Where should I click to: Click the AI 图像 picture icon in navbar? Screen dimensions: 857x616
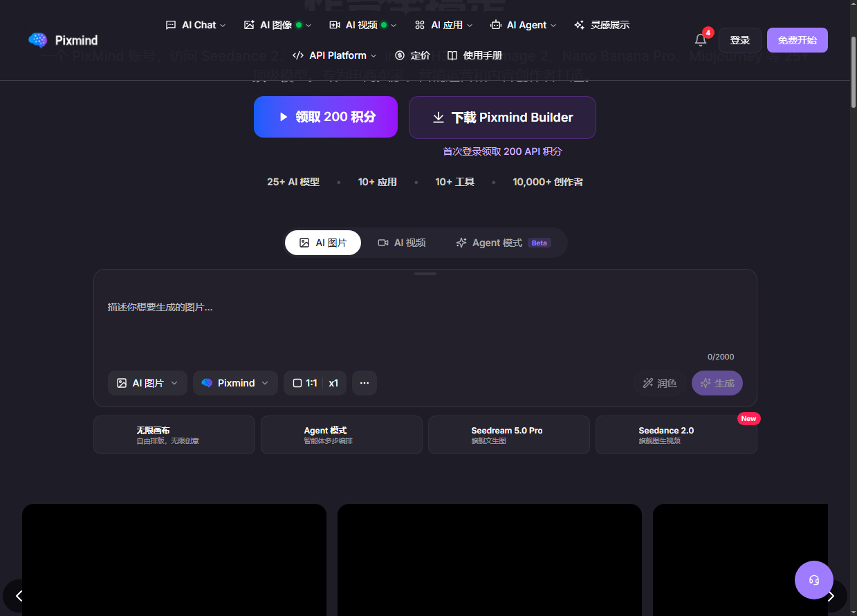(249, 25)
